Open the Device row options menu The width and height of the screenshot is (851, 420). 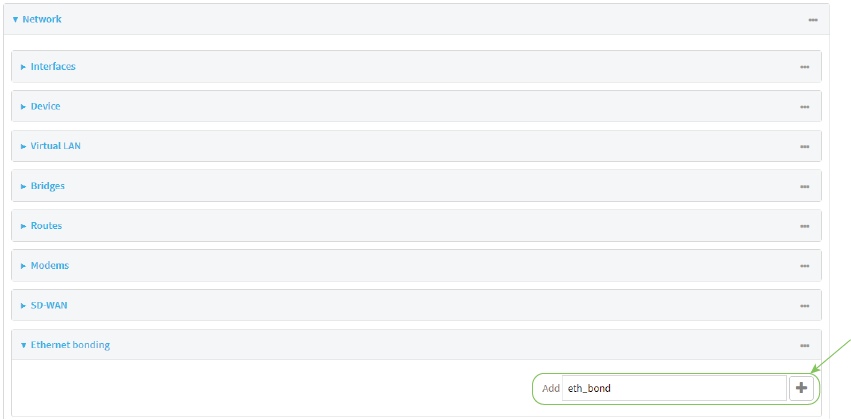click(804, 107)
